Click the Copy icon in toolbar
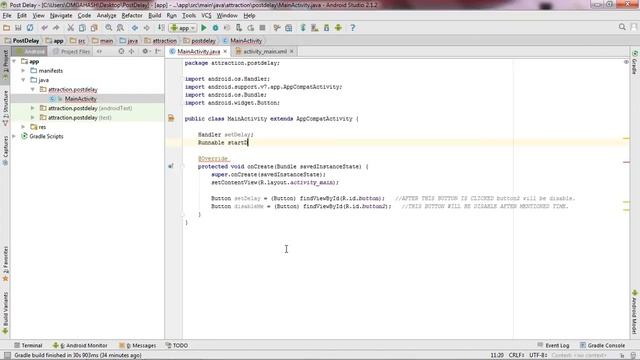Screen dimensions: 640x360 tap(82, 28)
